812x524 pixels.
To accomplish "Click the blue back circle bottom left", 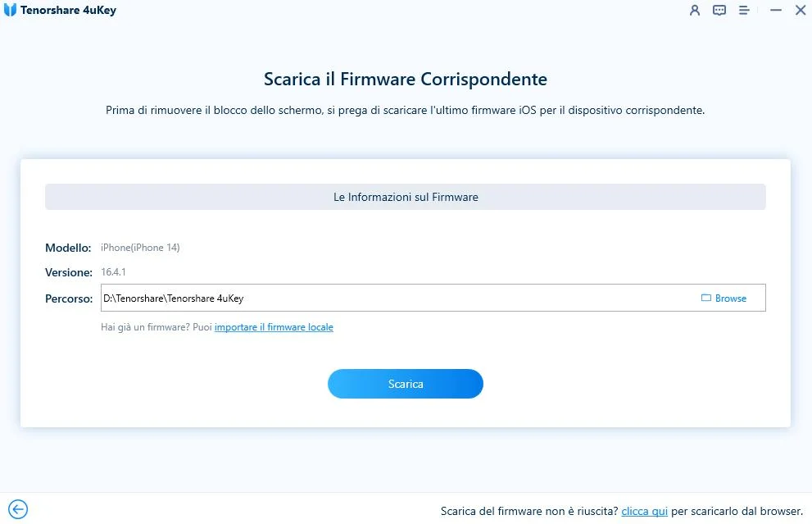I will tap(17, 508).
